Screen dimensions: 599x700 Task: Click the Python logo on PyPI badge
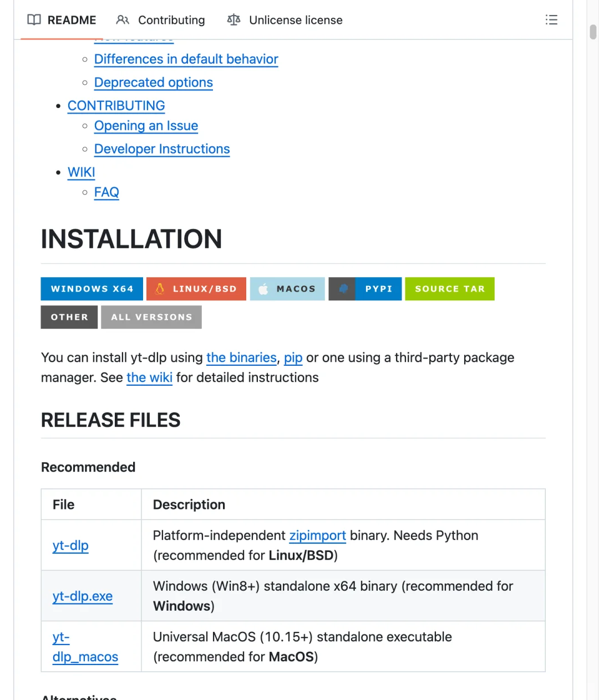click(x=343, y=289)
